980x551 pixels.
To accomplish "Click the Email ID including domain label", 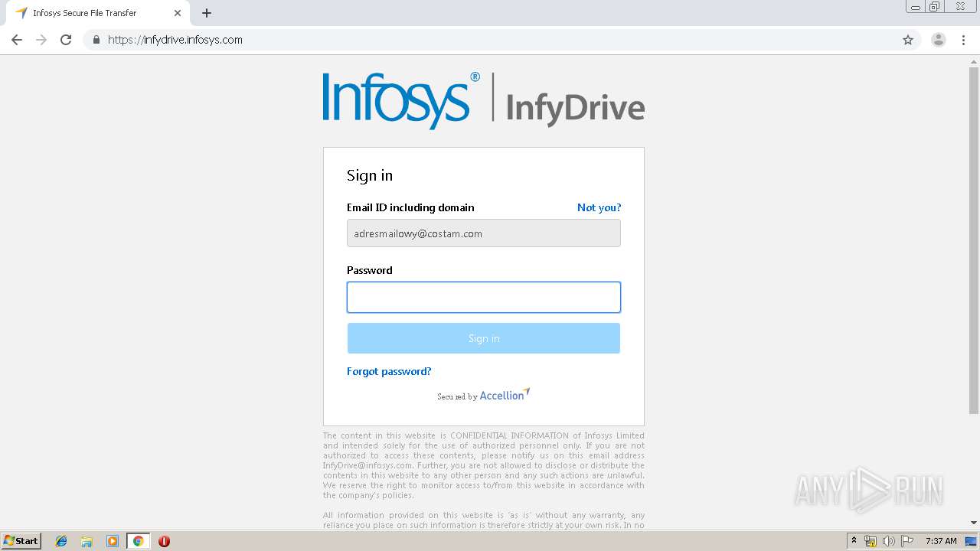I will [410, 207].
